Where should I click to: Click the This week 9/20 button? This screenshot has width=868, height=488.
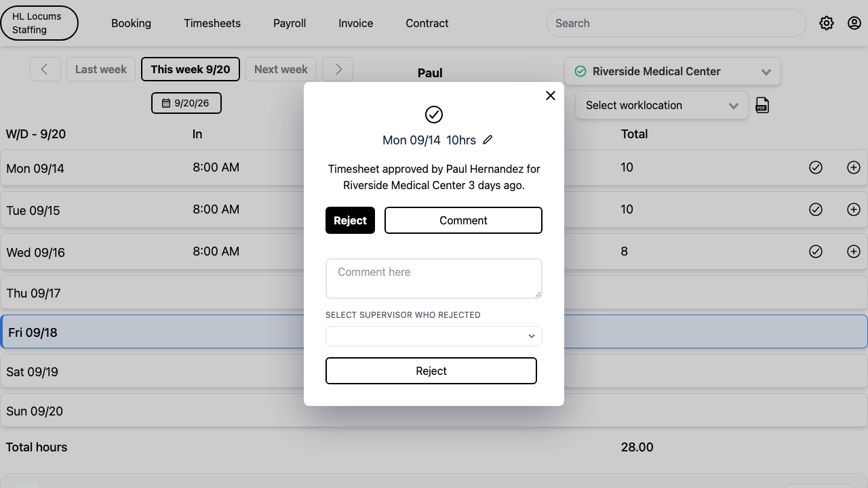click(x=191, y=69)
